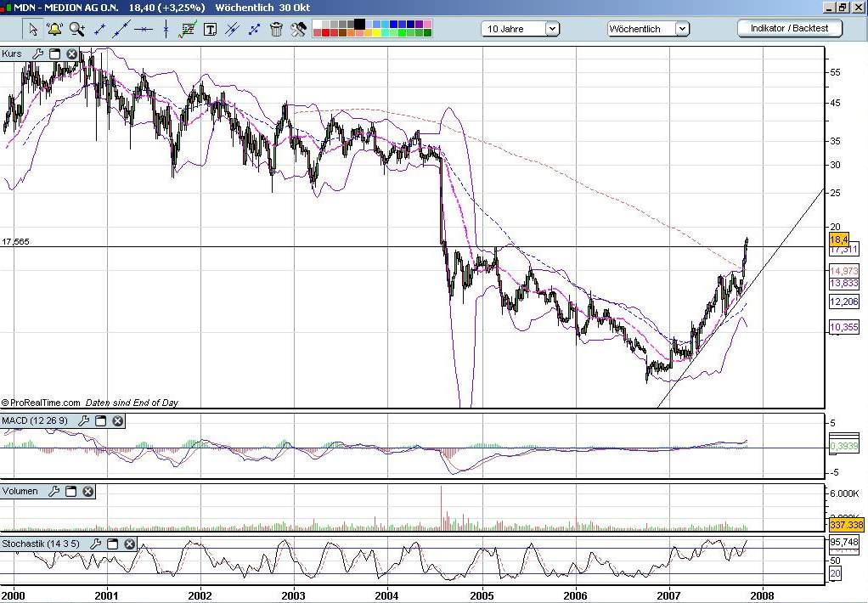The width and height of the screenshot is (868, 603).
Task: Click the Volumen panel window icon
Action: click(70, 491)
